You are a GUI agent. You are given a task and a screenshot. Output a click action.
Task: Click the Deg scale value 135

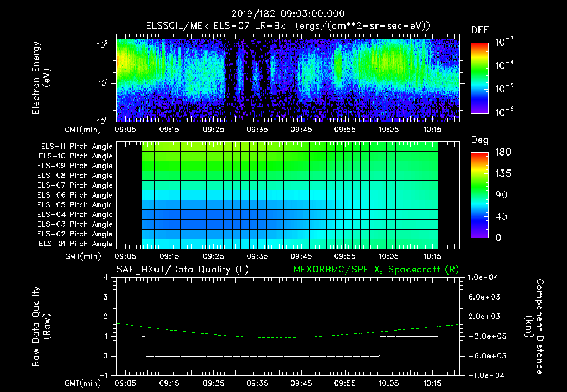pyautogui.click(x=503, y=174)
